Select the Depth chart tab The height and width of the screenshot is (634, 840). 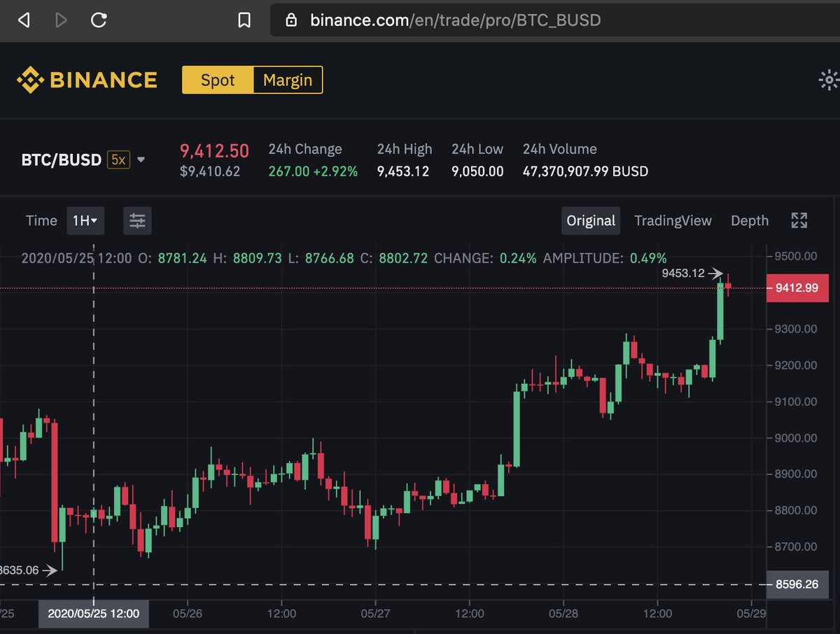pos(750,221)
